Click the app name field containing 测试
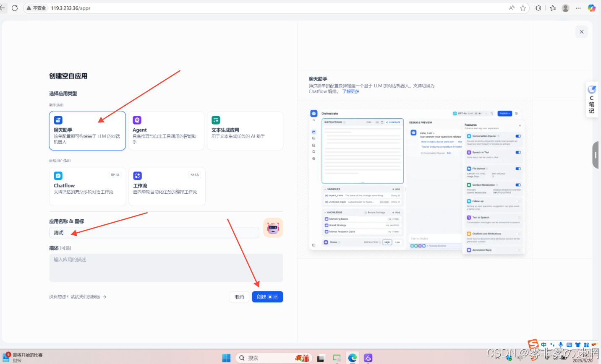 click(154, 232)
